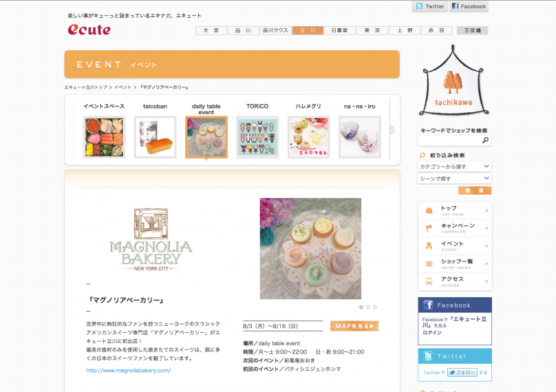Expand the シーンで探す dropdown
The image size is (556, 392).
tap(455, 179)
